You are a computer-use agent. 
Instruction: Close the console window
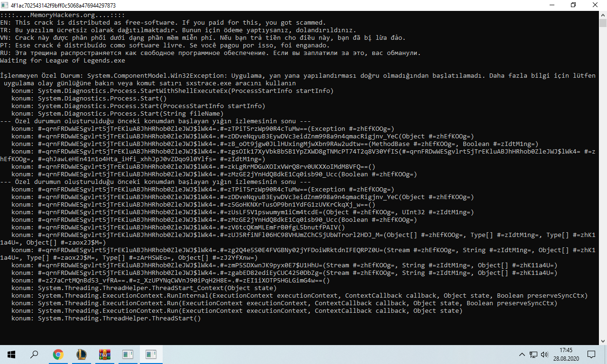point(596,5)
